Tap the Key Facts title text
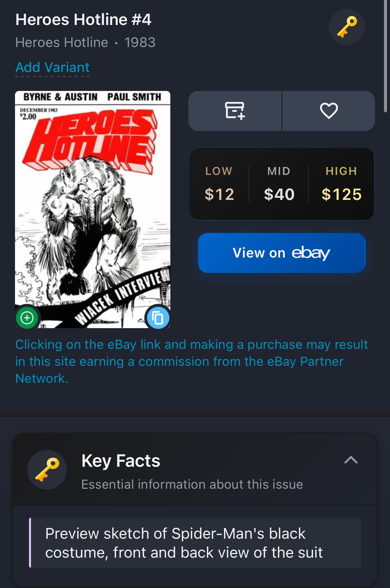The height and width of the screenshot is (588, 390). pos(121,461)
